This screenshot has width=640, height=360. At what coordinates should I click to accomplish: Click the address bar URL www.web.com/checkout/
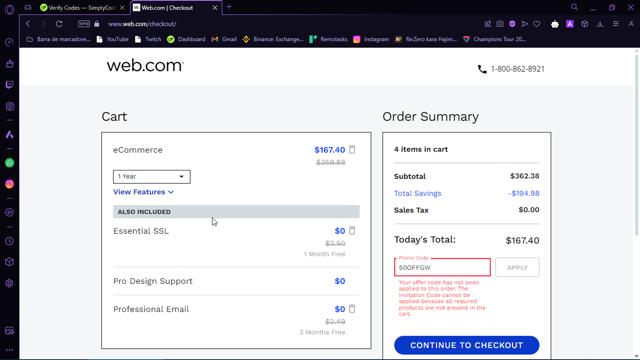142,24
